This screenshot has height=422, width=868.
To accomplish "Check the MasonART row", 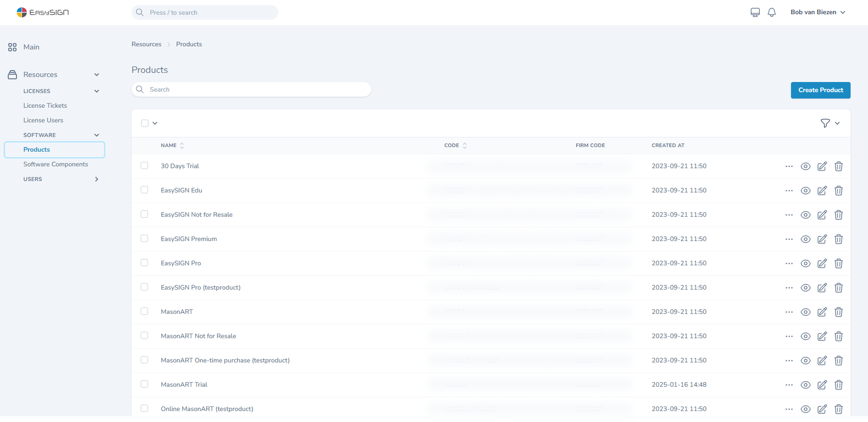I will (144, 311).
